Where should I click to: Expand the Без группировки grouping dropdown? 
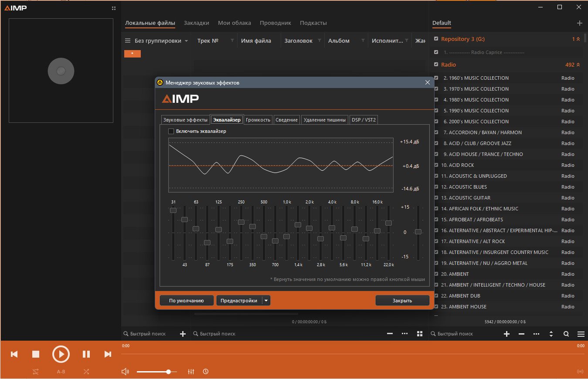point(187,41)
